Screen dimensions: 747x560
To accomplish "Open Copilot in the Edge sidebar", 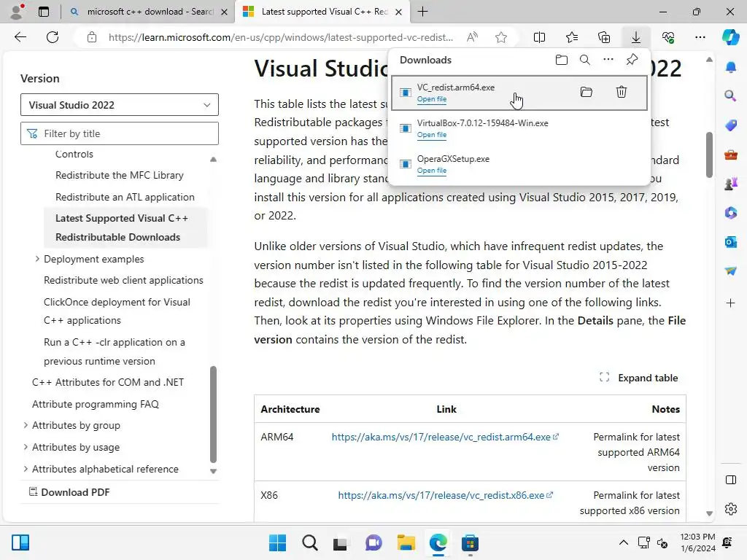I will 730,37.
